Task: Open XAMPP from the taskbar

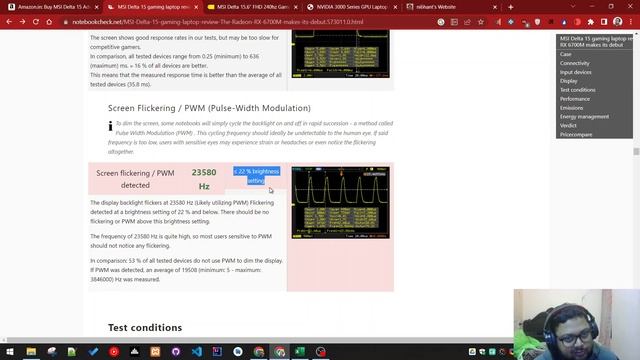Action: (155, 351)
